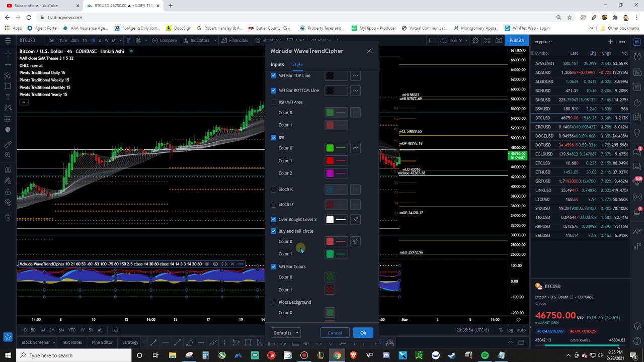Open Discord from the taskbar
This screenshot has width=644, height=362.
coord(386,355)
